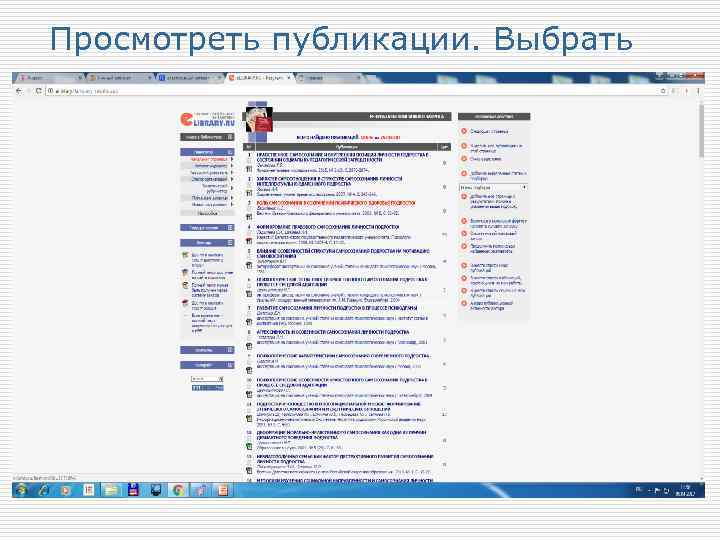Click the eLIBRARY.RU logo
This screenshot has height=540, width=720.
tap(208, 119)
